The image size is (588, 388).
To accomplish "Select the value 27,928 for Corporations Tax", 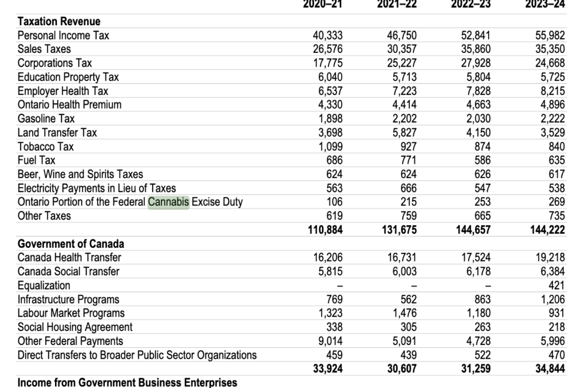I will [x=475, y=63].
